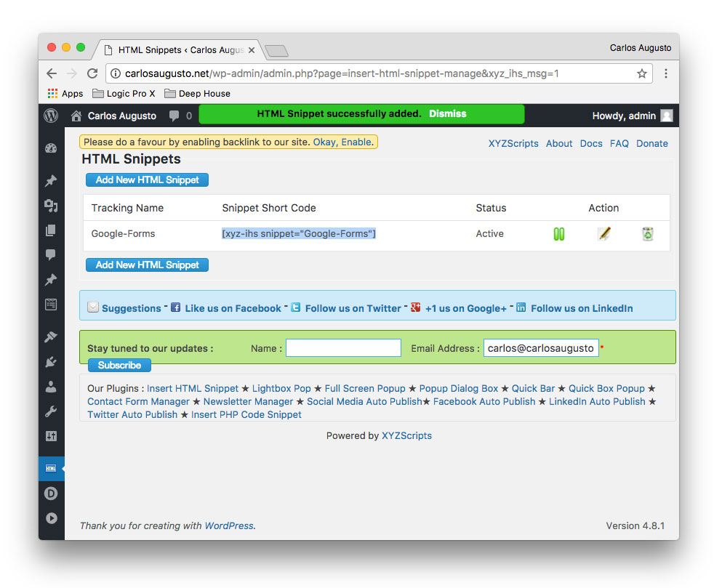The image size is (722, 588).
Task: Open the Comments speech bubble in the sidebar
Action: point(51,254)
